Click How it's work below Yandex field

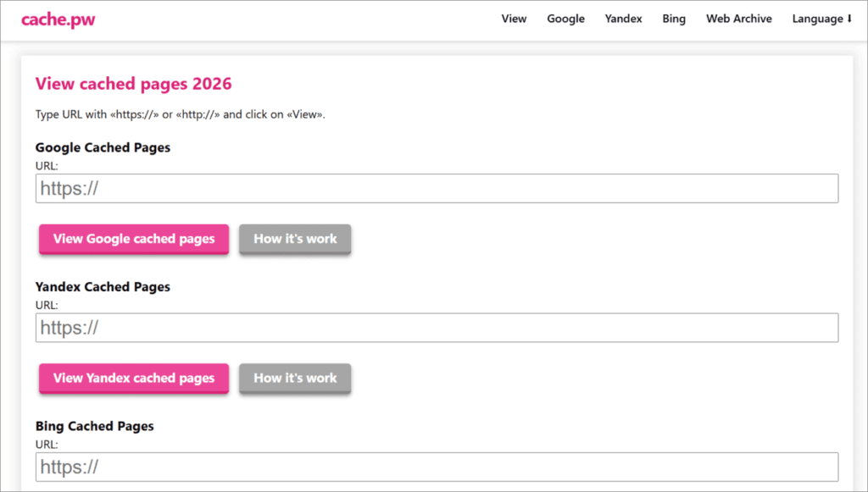295,379
